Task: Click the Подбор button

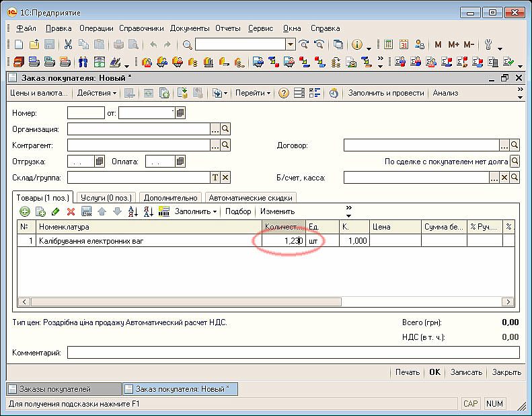Action: point(238,211)
